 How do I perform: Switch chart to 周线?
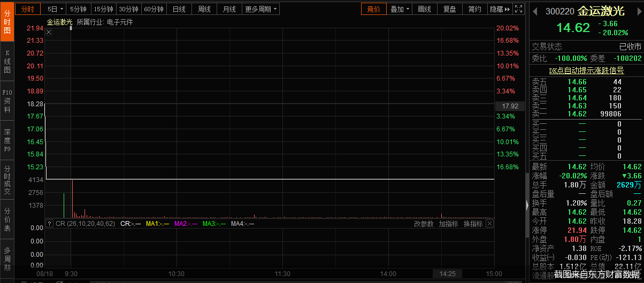[x=204, y=9]
